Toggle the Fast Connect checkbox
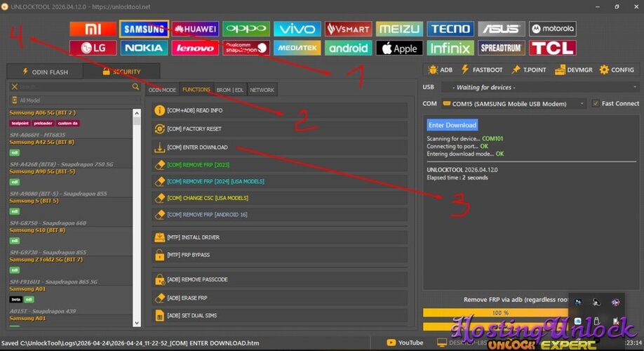 pyautogui.click(x=595, y=104)
